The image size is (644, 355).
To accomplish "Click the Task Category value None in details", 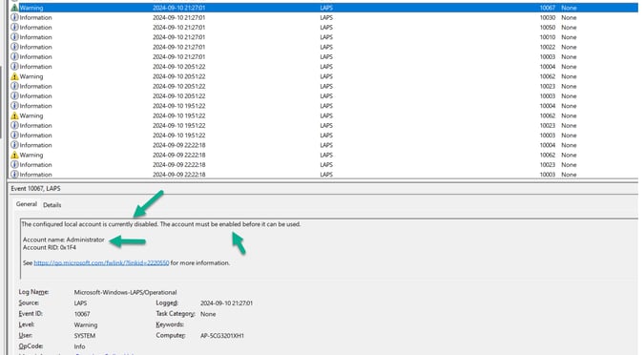I will (x=208, y=314).
